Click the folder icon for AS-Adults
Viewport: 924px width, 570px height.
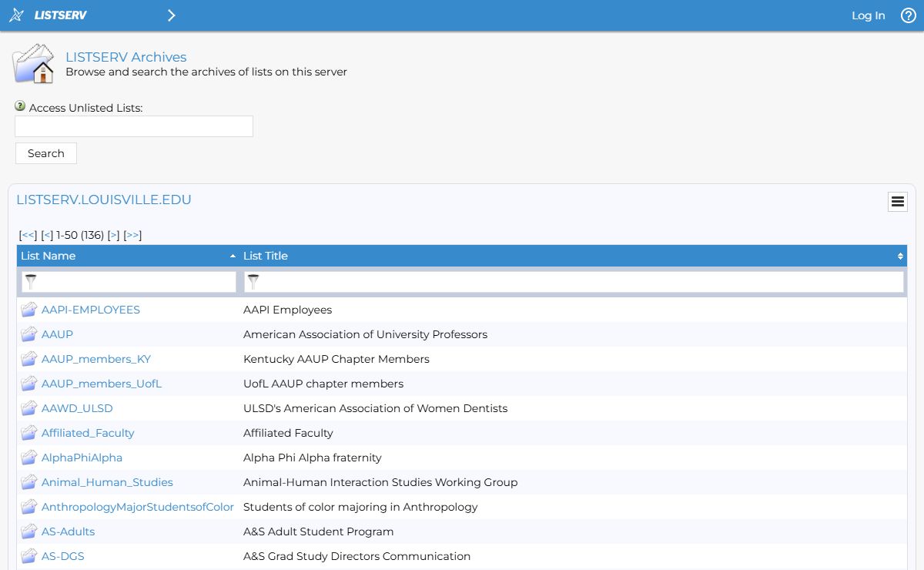(29, 531)
